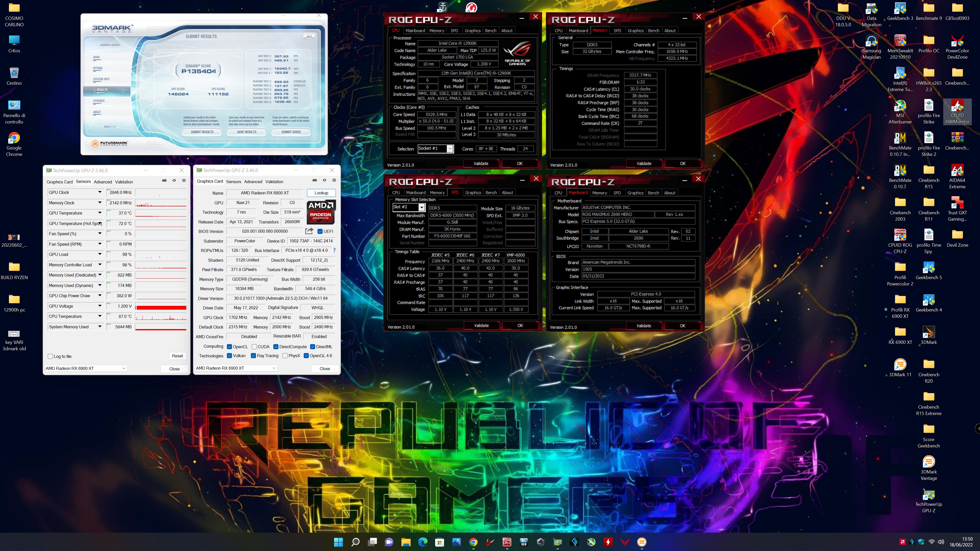The image size is (980, 551).
Task: Toggle the OpenCL checkbox
Action: [x=229, y=347]
